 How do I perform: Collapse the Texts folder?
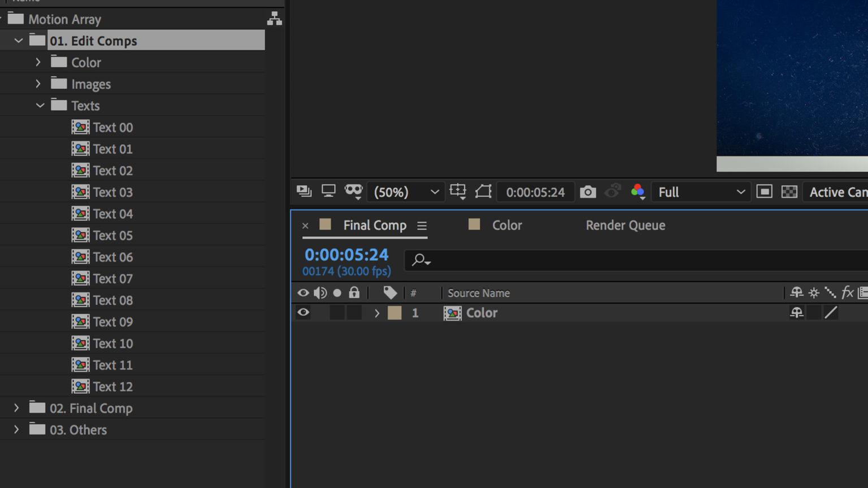point(40,106)
